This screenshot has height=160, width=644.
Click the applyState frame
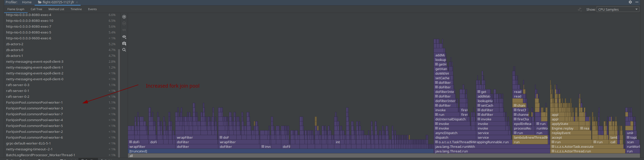[x=564, y=124]
